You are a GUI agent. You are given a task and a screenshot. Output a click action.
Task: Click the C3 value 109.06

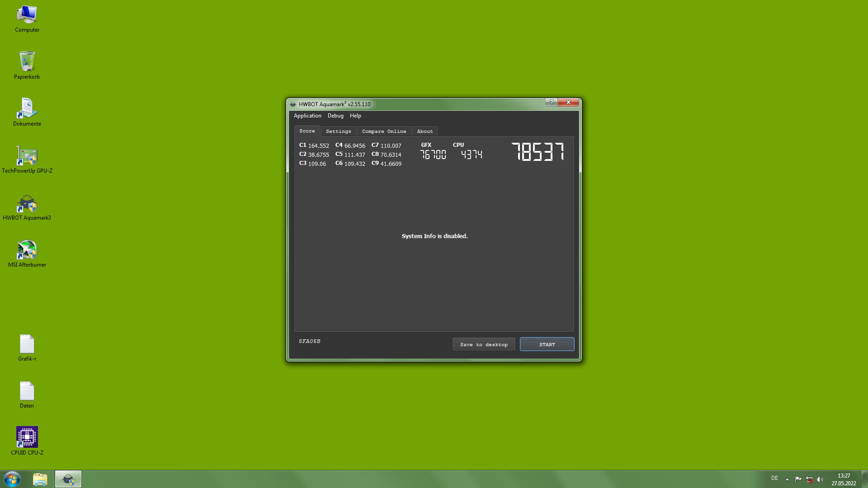(317, 164)
